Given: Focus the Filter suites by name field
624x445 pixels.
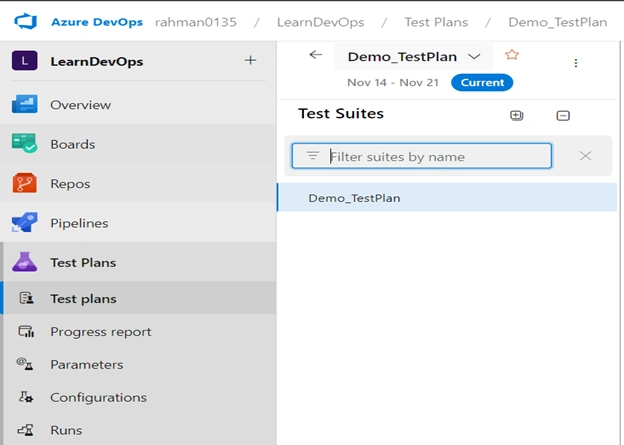Looking at the screenshot, I should 422,156.
